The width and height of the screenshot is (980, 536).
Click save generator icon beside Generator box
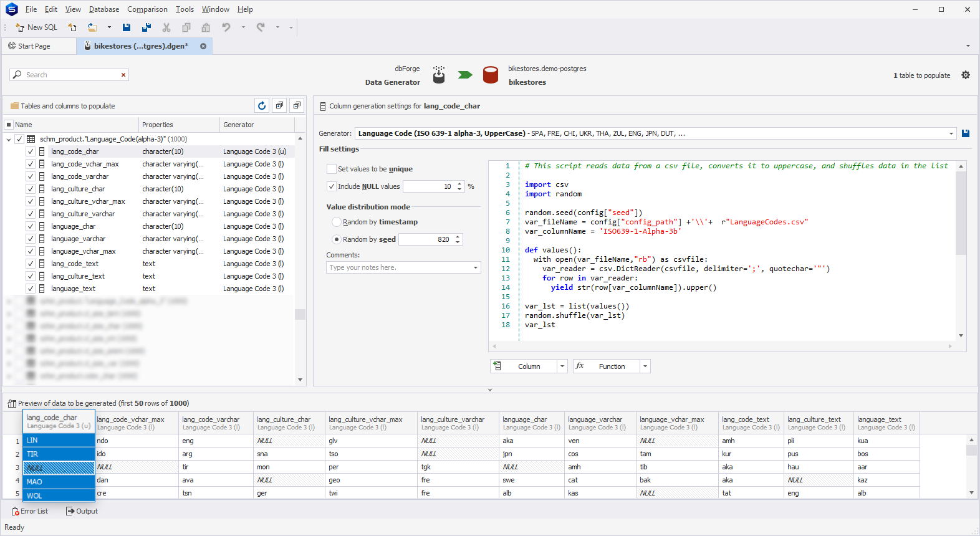tap(966, 133)
